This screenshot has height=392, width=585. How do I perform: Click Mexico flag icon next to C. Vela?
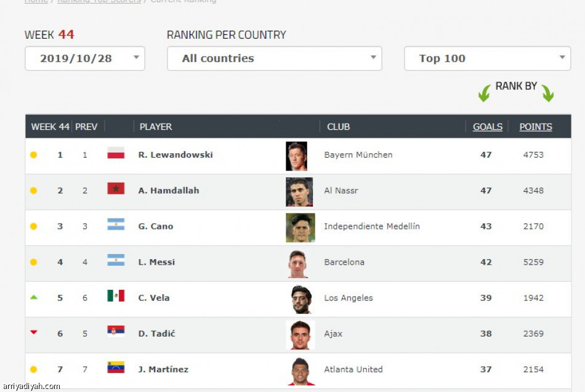pos(116,296)
